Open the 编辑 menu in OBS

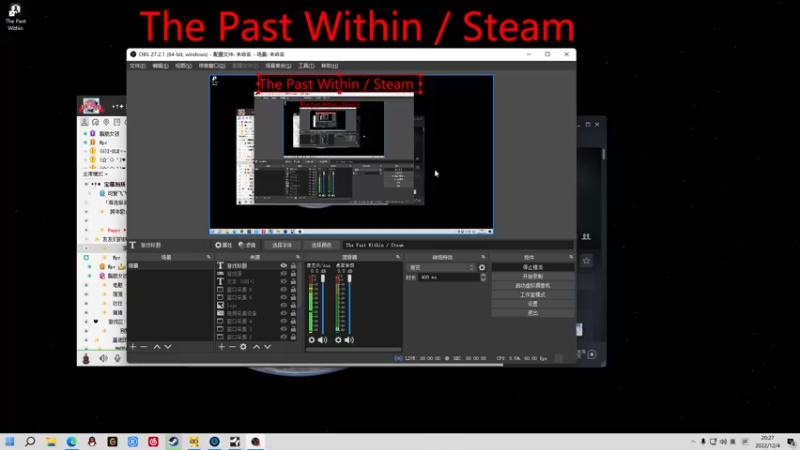tap(160, 66)
